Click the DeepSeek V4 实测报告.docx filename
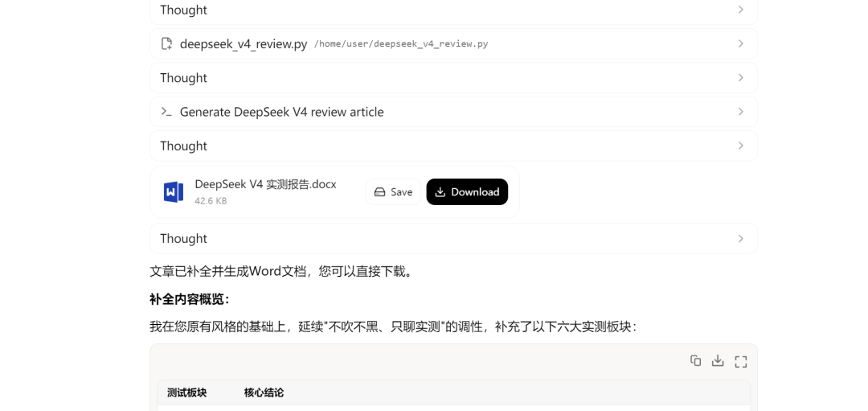The image size is (868, 411). (x=266, y=184)
